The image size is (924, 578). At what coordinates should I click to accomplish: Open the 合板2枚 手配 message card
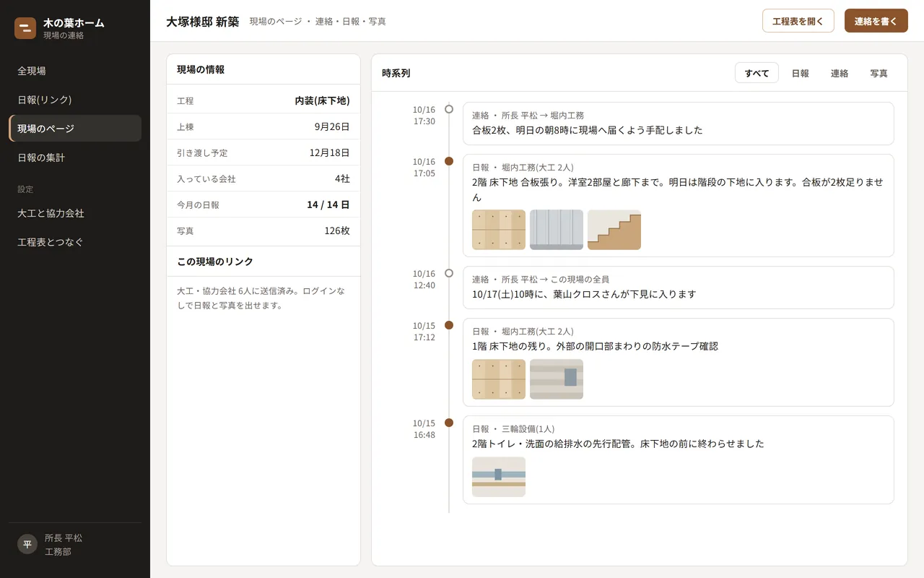point(679,124)
